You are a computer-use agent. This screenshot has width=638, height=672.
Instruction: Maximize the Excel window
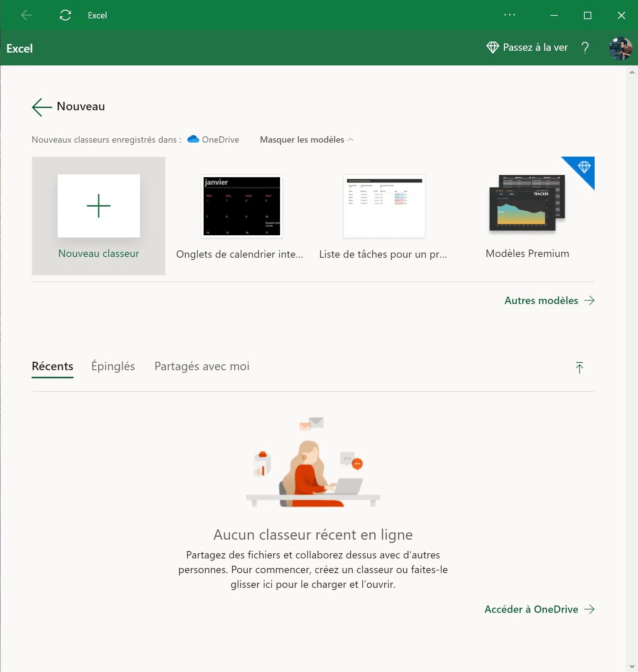point(588,15)
